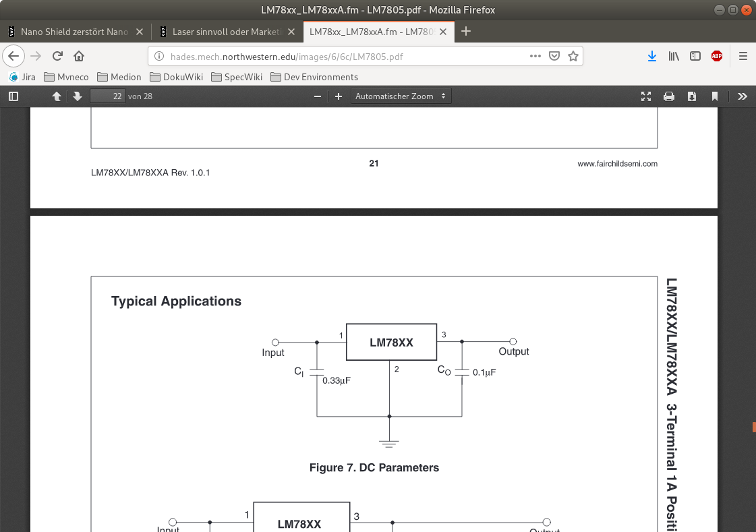The width and height of the screenshot is (756, 532).
Task: Open the Firefox library
Action: [674, 57]
